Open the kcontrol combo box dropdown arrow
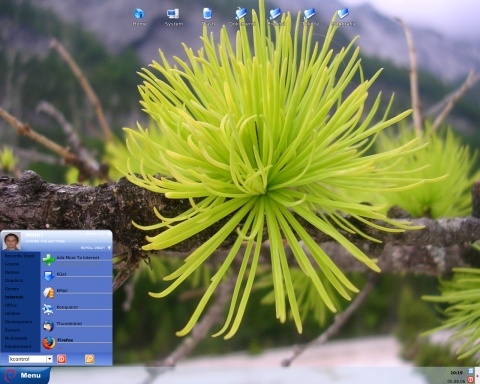 (x=50, y=359)
